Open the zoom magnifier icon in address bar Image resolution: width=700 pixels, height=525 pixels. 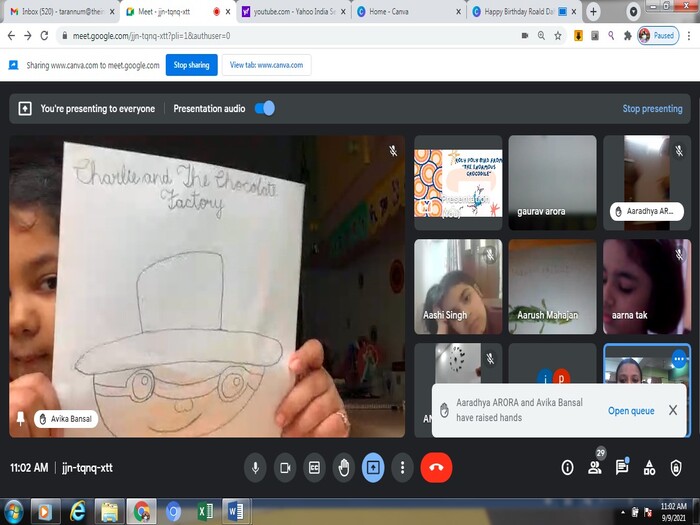[541, 36]
